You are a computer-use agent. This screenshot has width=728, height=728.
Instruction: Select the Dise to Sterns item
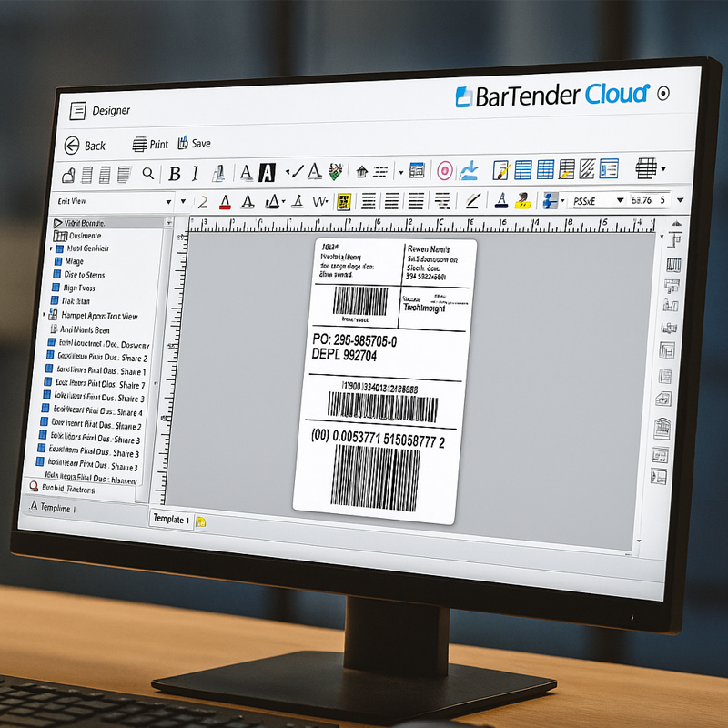point(79,275)
